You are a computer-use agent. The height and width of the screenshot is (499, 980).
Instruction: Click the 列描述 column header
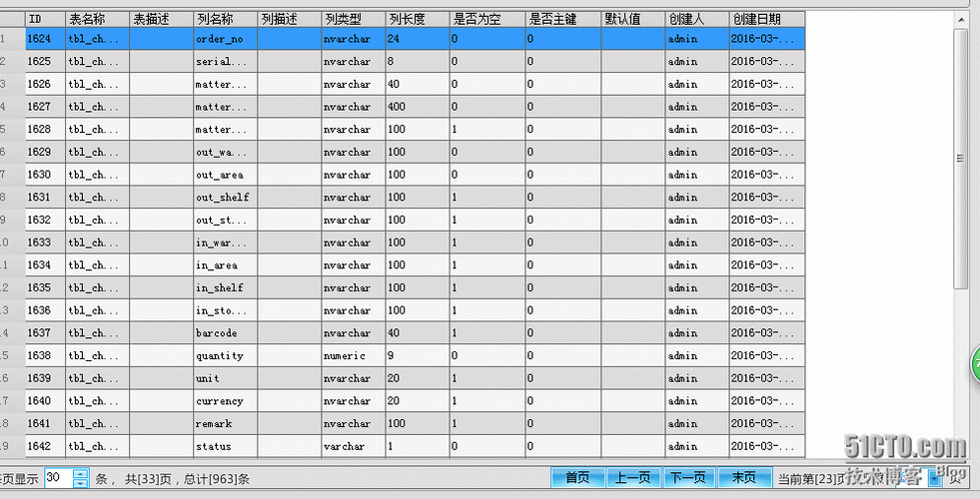point(289,19)
